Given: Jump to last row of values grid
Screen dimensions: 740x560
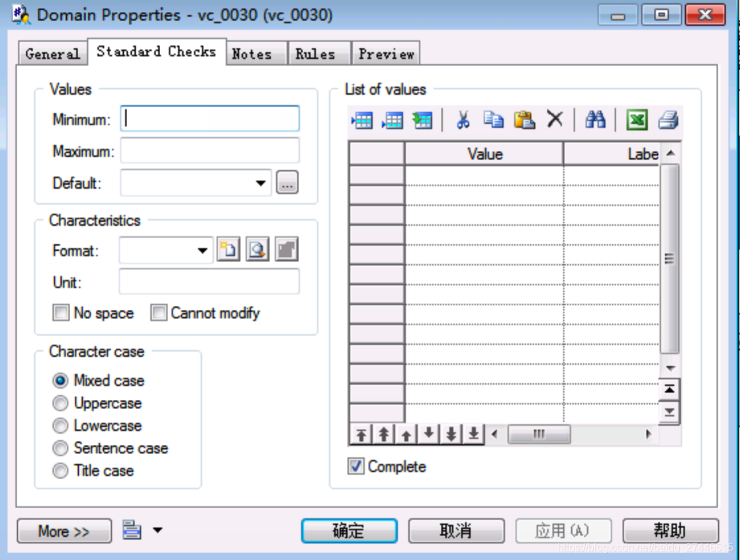Looking at the screenshot, I should [x=669, y=413].
